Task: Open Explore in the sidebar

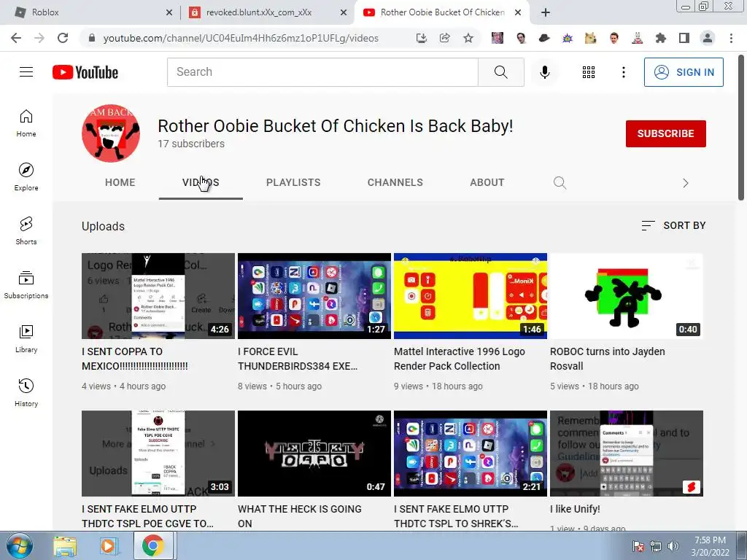Action: tap(26, 177)
